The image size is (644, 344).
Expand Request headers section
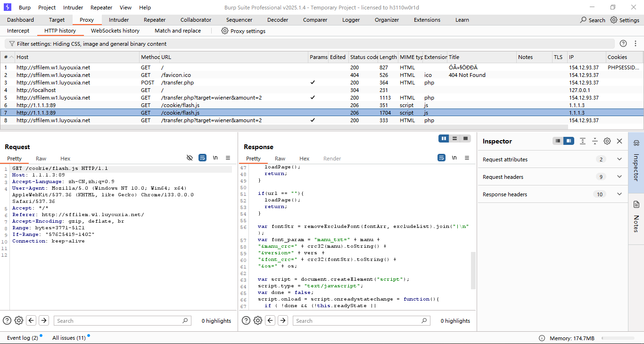point(619,176)
